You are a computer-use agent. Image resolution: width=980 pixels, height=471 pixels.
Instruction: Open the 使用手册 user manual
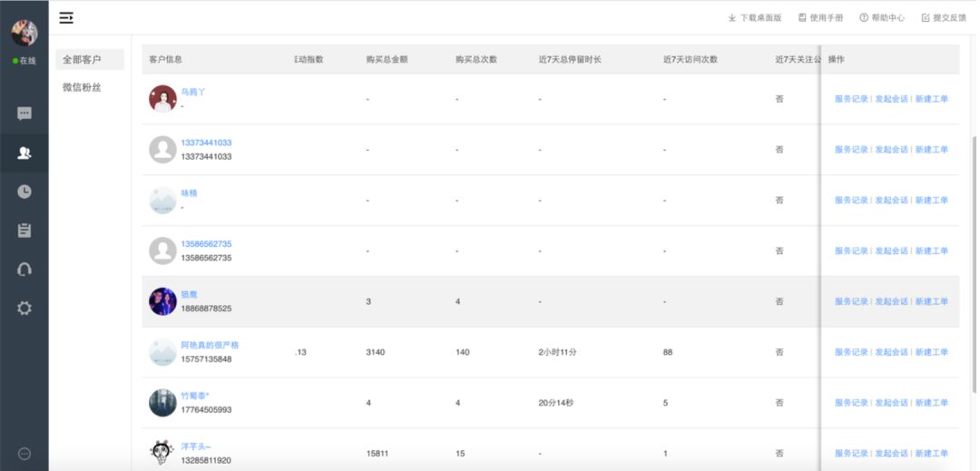820,18
